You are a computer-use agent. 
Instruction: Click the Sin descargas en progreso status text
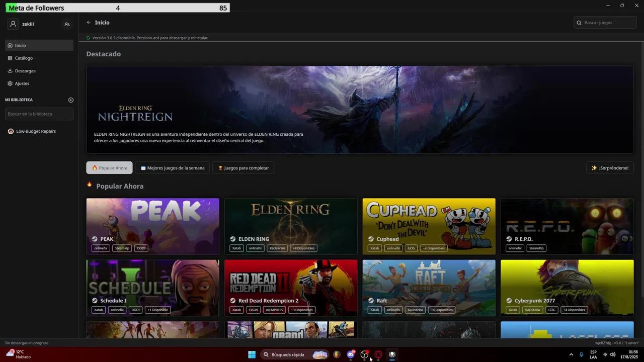pyautogui.click(x=27, y=343)
